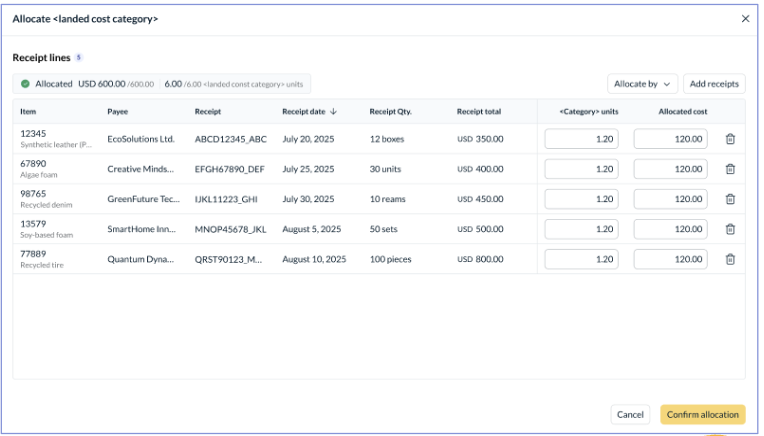Click the quantity 30 units
The image size is (764, 436).
[385, 169]
